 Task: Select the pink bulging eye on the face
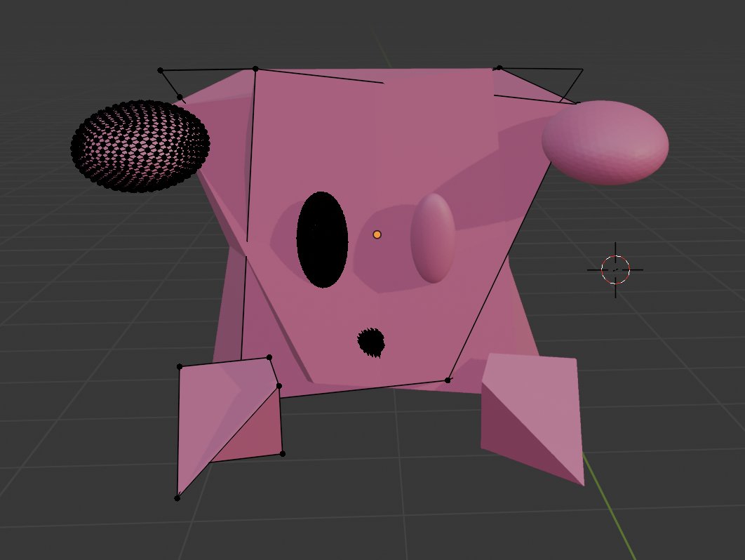pos(433,238)
